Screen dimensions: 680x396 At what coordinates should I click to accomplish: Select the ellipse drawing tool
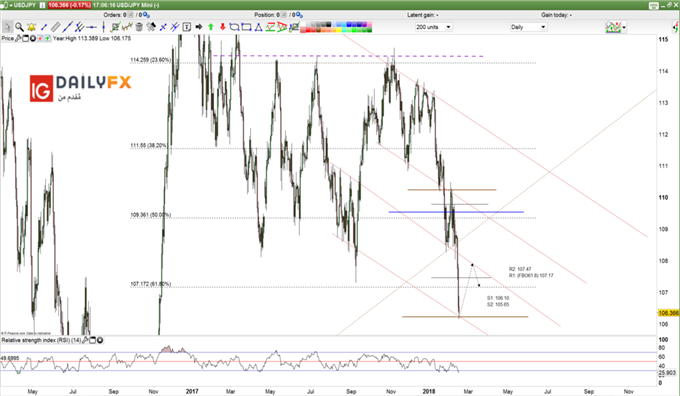(x=234, y=27)
